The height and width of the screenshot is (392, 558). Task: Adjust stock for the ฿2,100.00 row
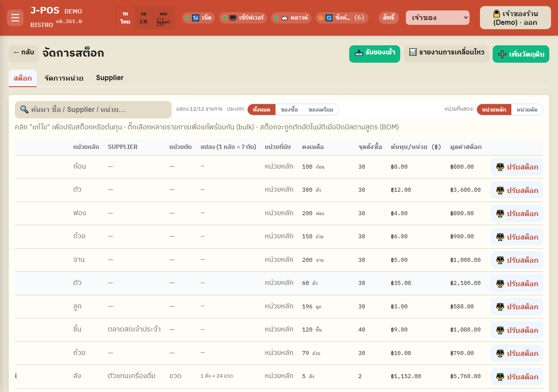coord(517,283)
